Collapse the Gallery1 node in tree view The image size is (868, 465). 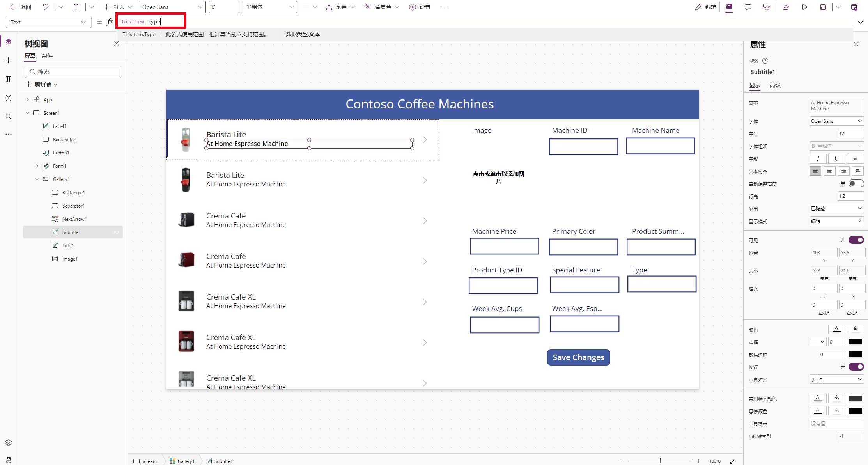click(x=37, y=179)
